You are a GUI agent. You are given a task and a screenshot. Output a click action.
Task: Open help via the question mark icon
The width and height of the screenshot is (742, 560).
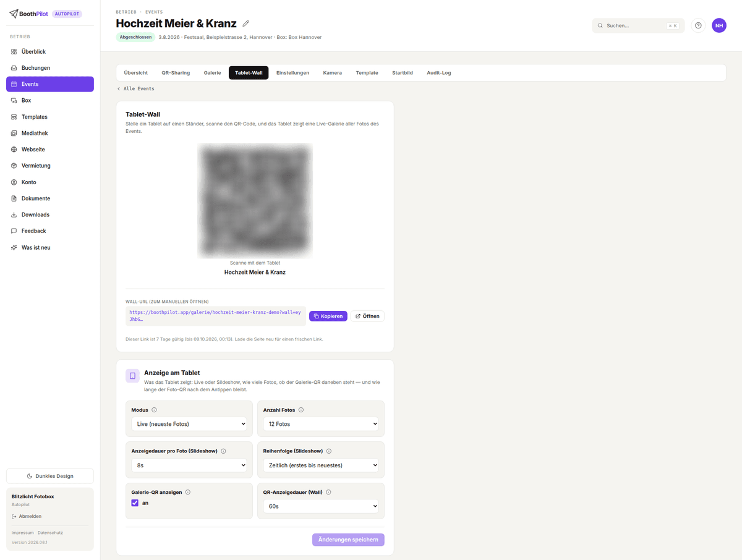[x=698, y=25]
